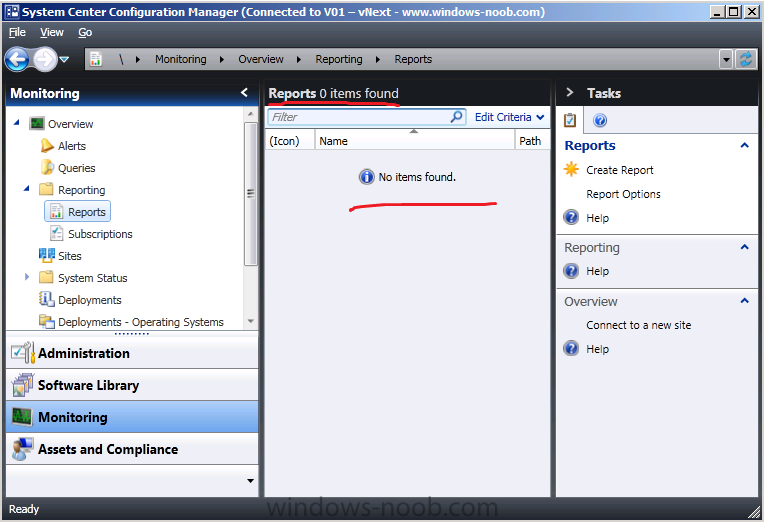Select the Queries node icon
This screenshot has width=764, height=522.
coord(47,167)
